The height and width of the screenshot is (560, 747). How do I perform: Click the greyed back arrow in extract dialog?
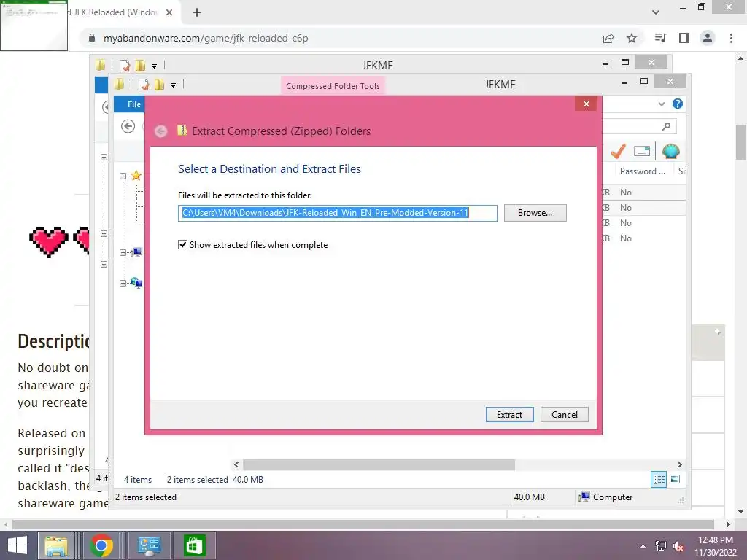click(x=161, y=131)
